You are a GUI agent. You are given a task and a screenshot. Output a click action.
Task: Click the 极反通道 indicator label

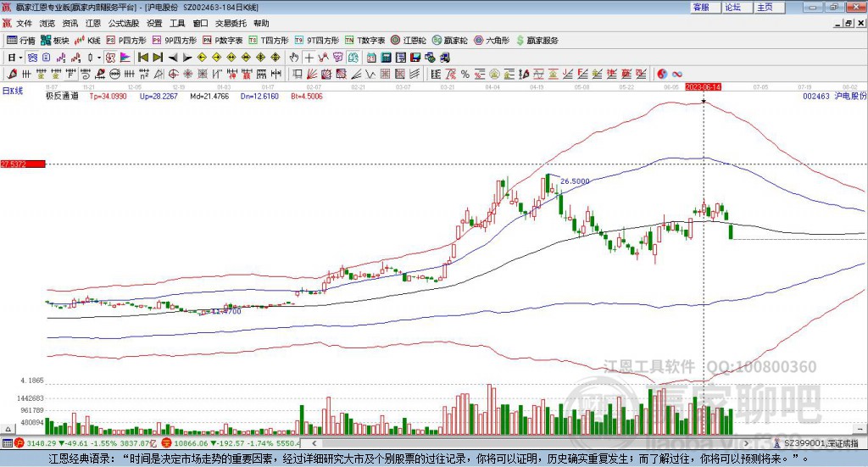point(62,97)
